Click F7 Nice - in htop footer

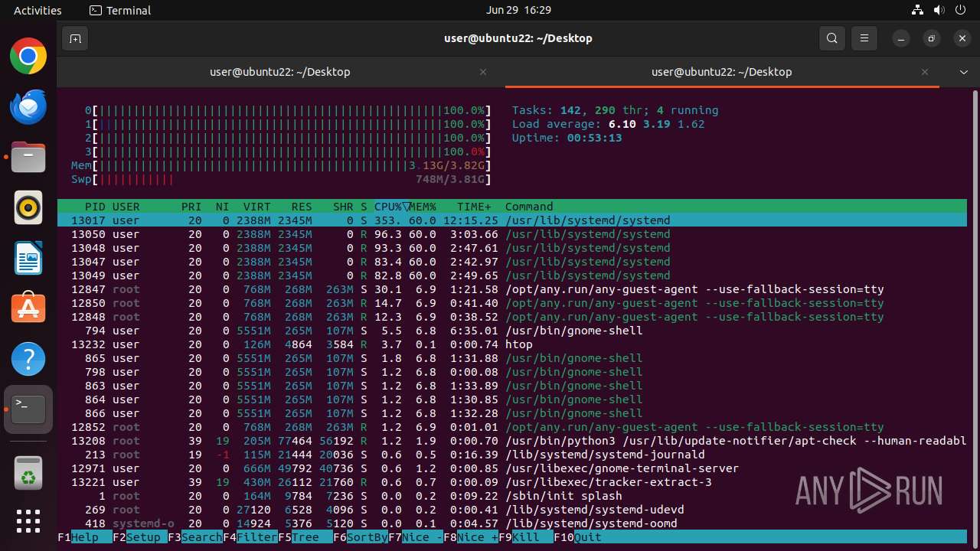(416, 537)
